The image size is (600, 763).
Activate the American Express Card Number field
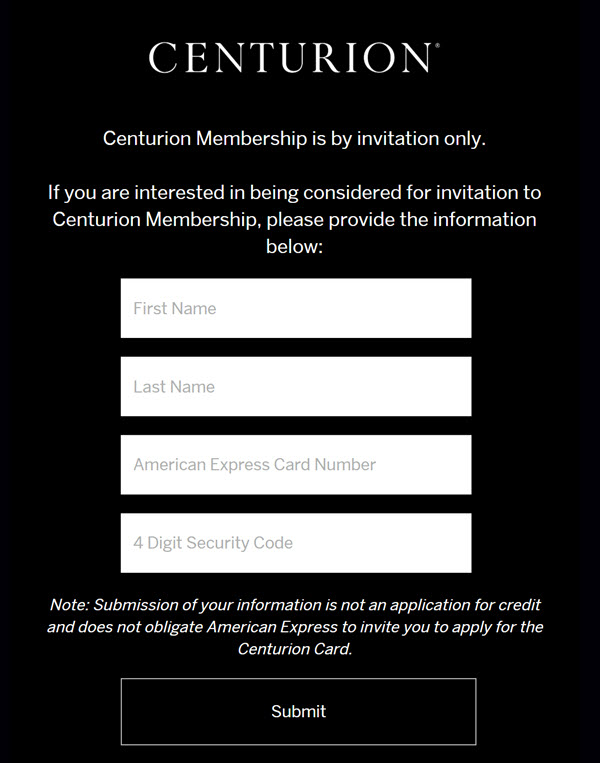(x=296, y=465)
